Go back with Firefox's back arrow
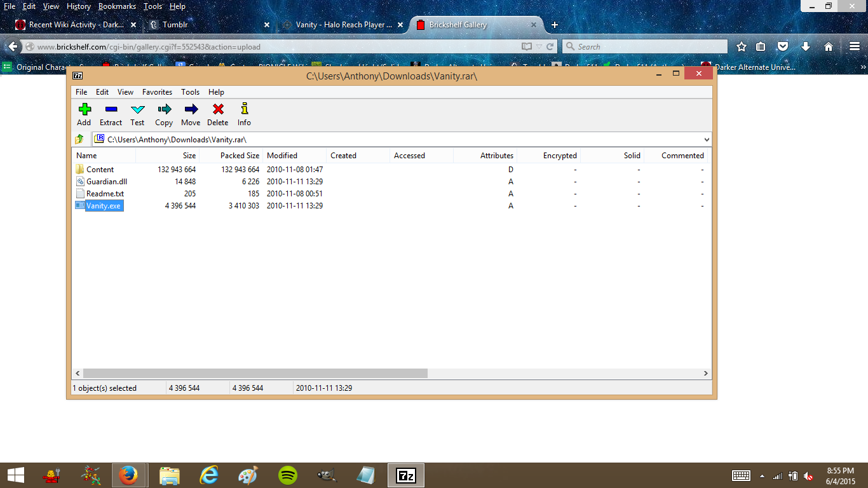 pyautogui.click(x=13, y=46)
